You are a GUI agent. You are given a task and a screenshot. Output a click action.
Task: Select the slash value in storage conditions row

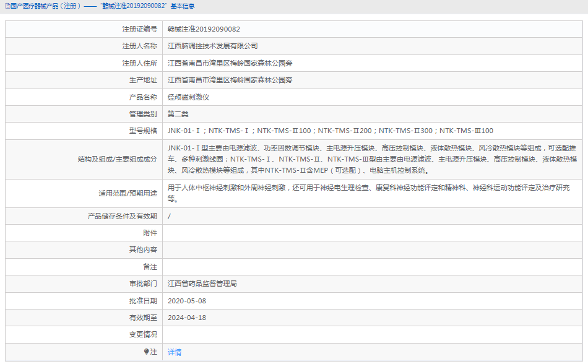coord(169,216)
